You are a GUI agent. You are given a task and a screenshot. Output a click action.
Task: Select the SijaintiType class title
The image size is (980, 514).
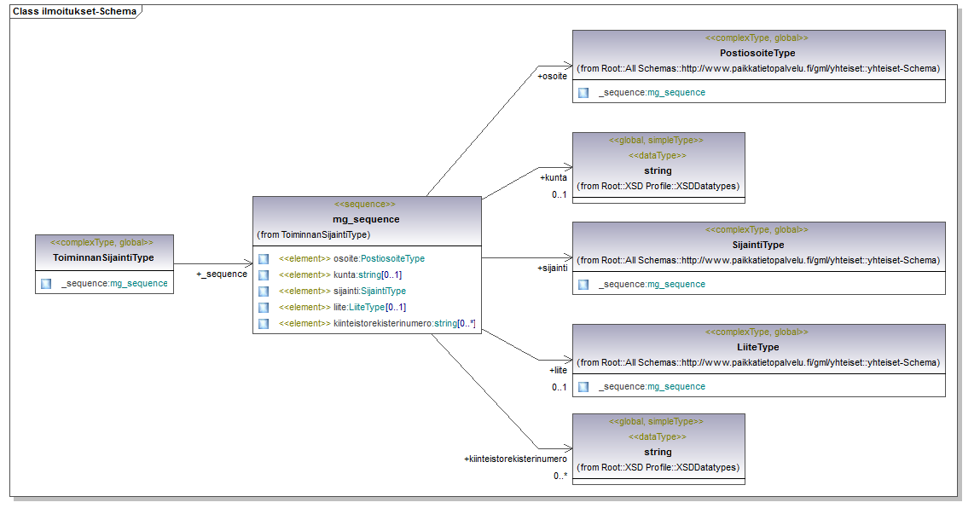click(758, 245)
